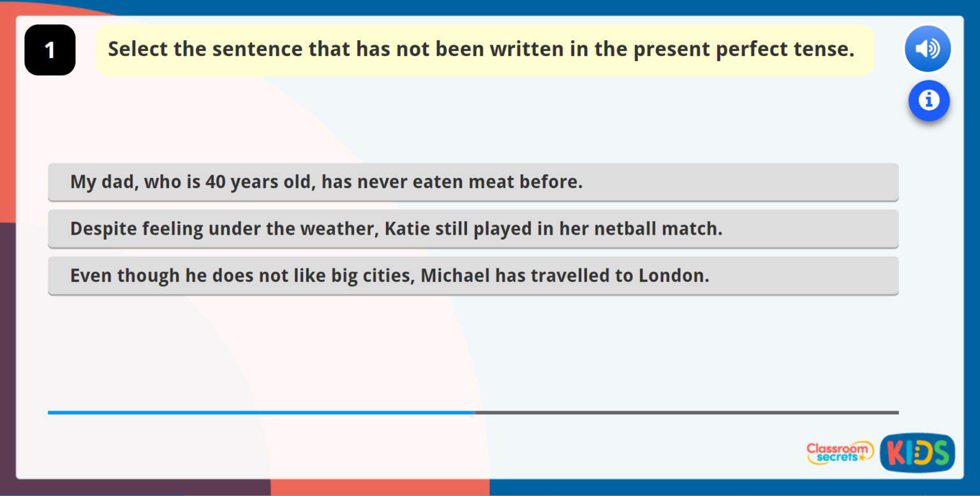The height and width of the screenshot is (496, 980).
Task: Select the second answer choice
Action: coord(472,229)
